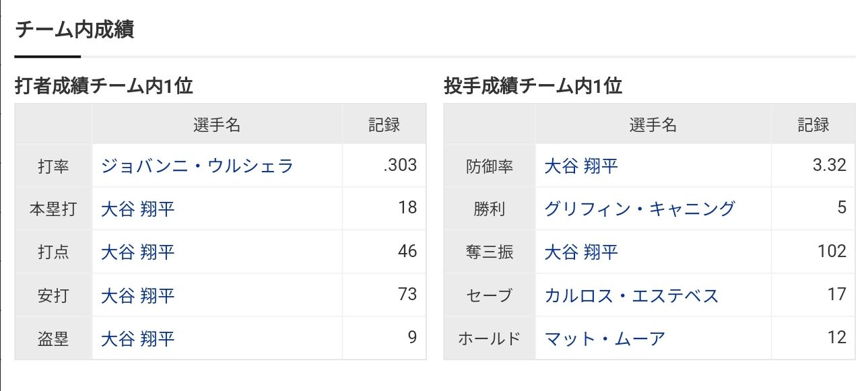Image resolution: width=868 pixels, height=391 pixels.
Task: Click the 打者成績チーム内1位 table title
Action: pos(104,86)
